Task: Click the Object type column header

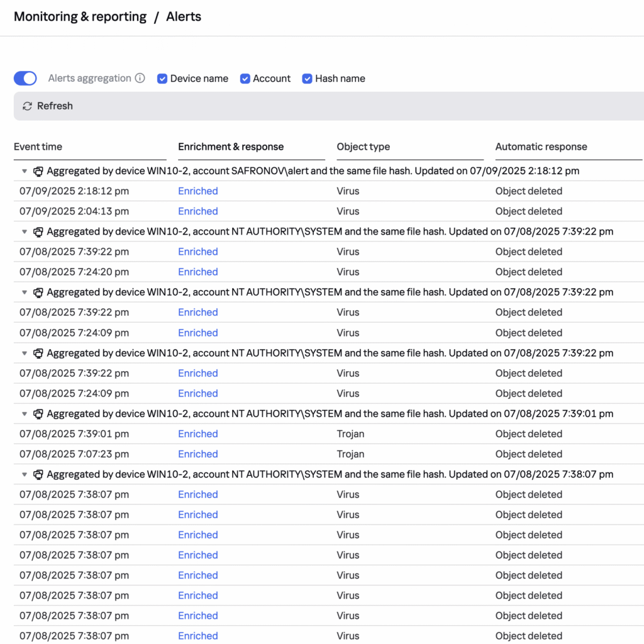Action: (x=363, y=147)
